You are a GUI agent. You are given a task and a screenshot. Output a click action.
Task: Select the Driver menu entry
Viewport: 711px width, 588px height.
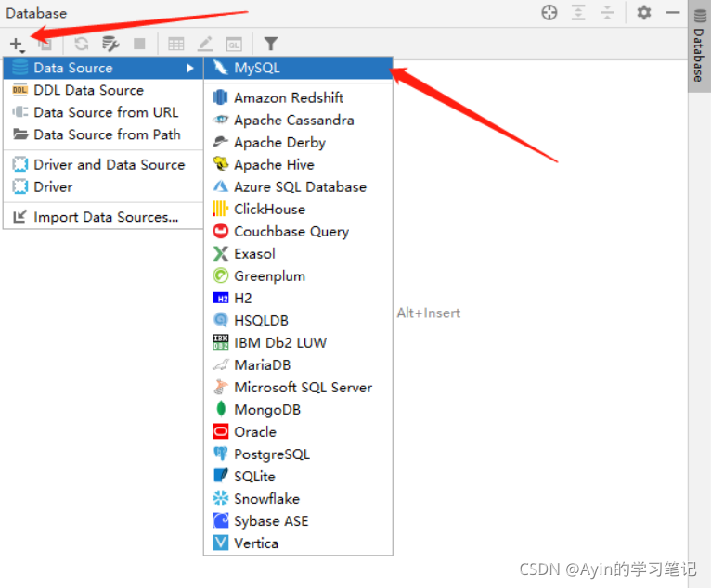point(103,186)
